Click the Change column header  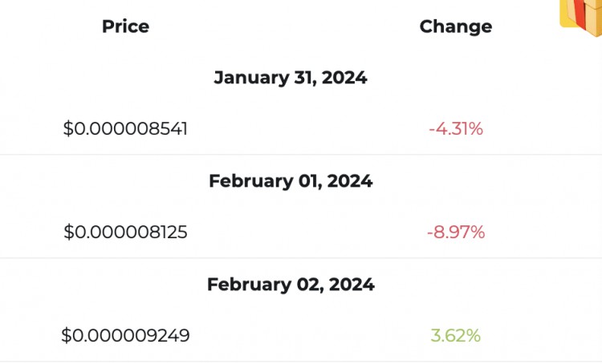pos(456,26)
